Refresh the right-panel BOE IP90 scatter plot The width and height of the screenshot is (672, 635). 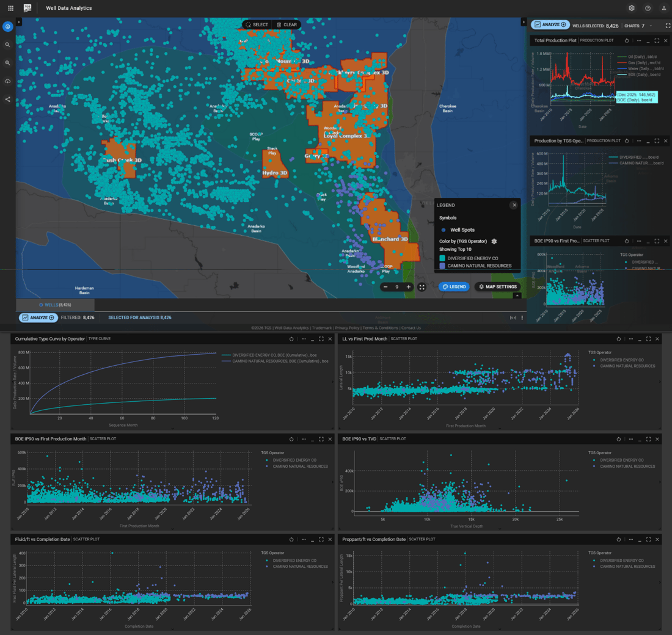(627, 241)
